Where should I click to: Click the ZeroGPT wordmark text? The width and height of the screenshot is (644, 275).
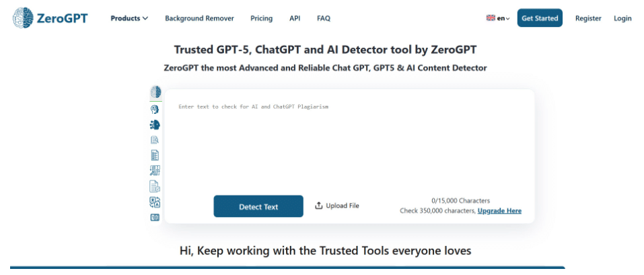coord(62,18)
